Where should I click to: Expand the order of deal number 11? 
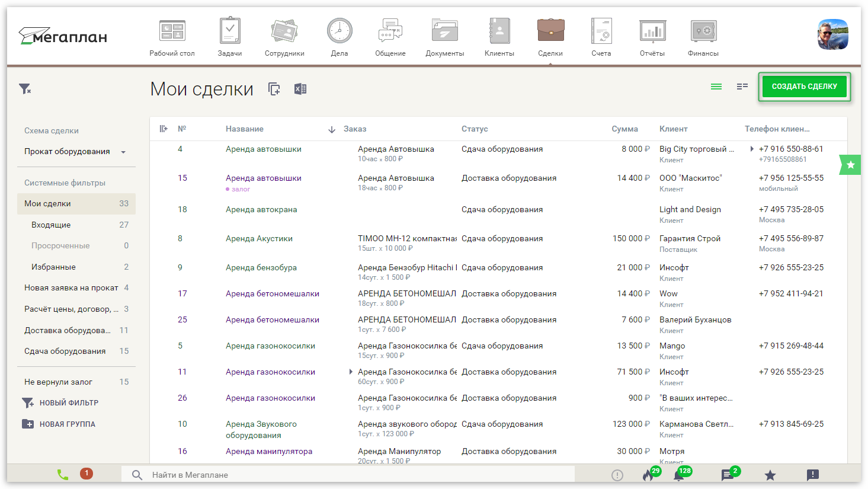point(351,372)
